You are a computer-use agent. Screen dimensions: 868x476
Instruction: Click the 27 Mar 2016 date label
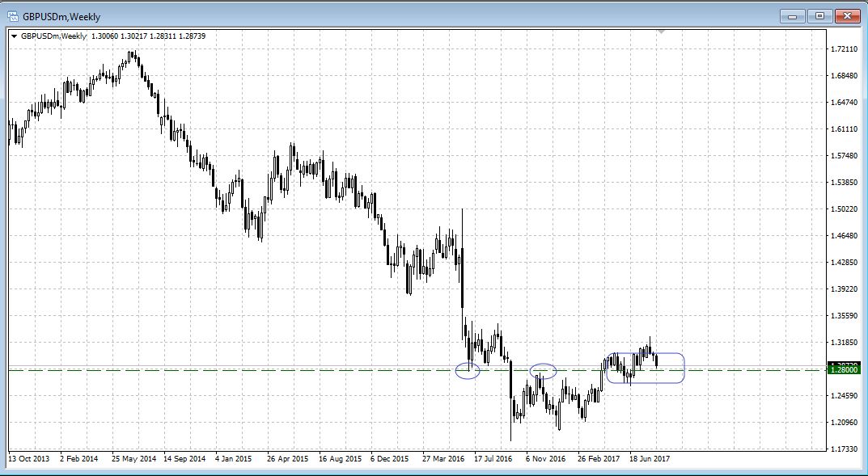point(443,459)
